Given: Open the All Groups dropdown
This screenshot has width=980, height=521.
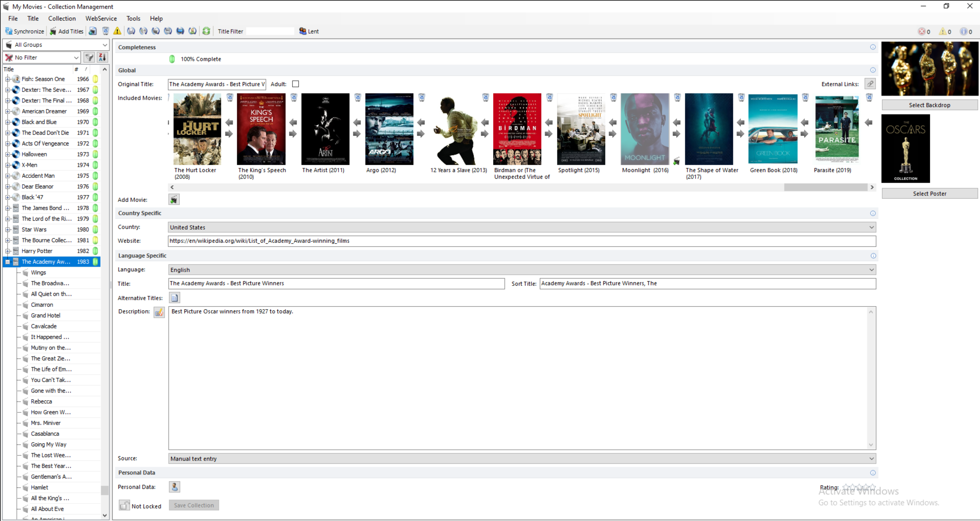Looking at the screenshot, I should (56, 45).
